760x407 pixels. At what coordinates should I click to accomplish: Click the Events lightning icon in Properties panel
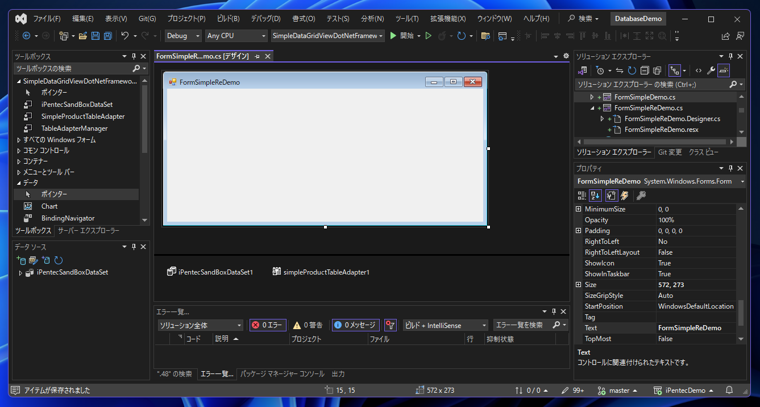(625, 195)
